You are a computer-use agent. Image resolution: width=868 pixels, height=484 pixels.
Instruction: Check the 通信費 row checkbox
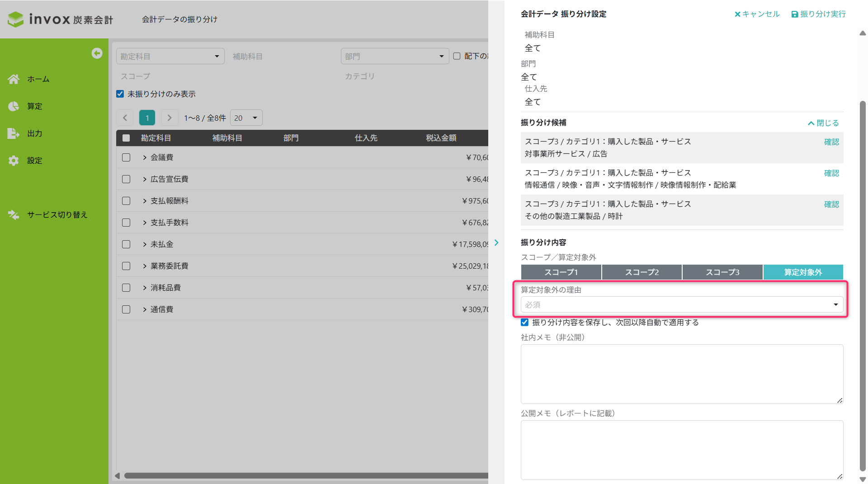point(126,309)
